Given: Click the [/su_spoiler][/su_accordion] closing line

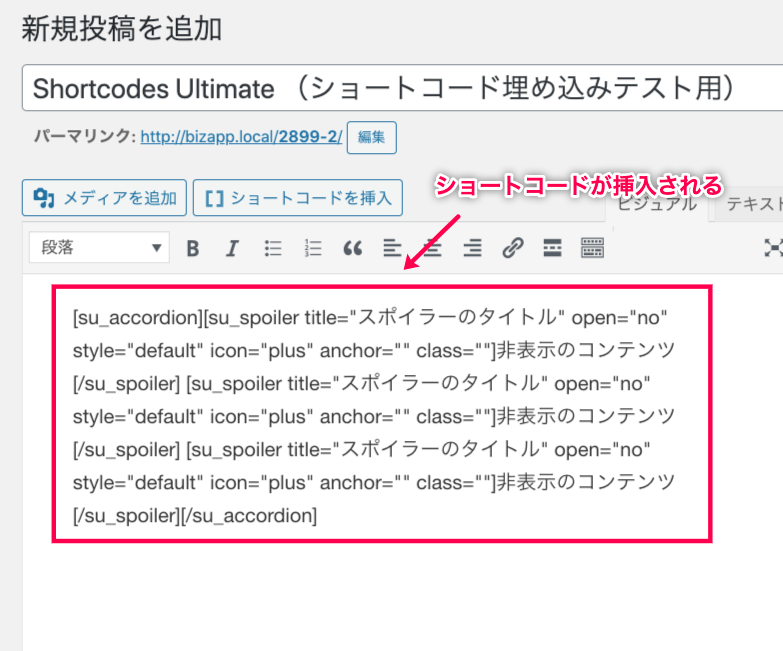Looking at the screenshot, I should click(195, 515).
